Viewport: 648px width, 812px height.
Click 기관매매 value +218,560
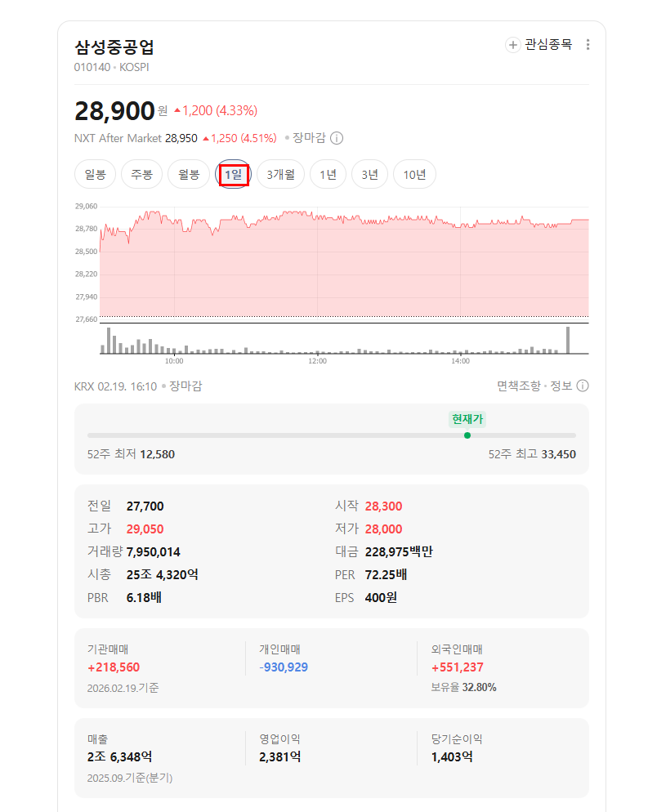point(114,667)
